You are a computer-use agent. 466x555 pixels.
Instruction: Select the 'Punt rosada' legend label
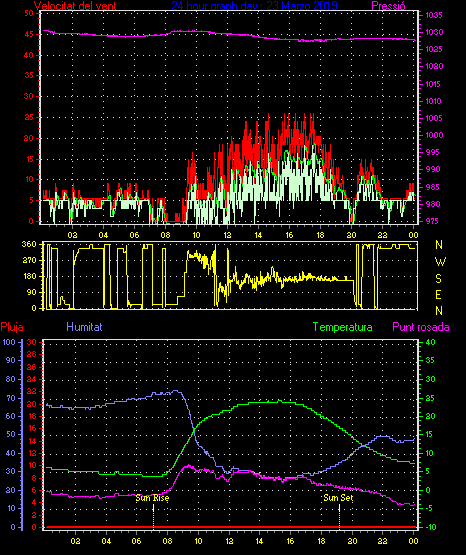tap(421, 327)
